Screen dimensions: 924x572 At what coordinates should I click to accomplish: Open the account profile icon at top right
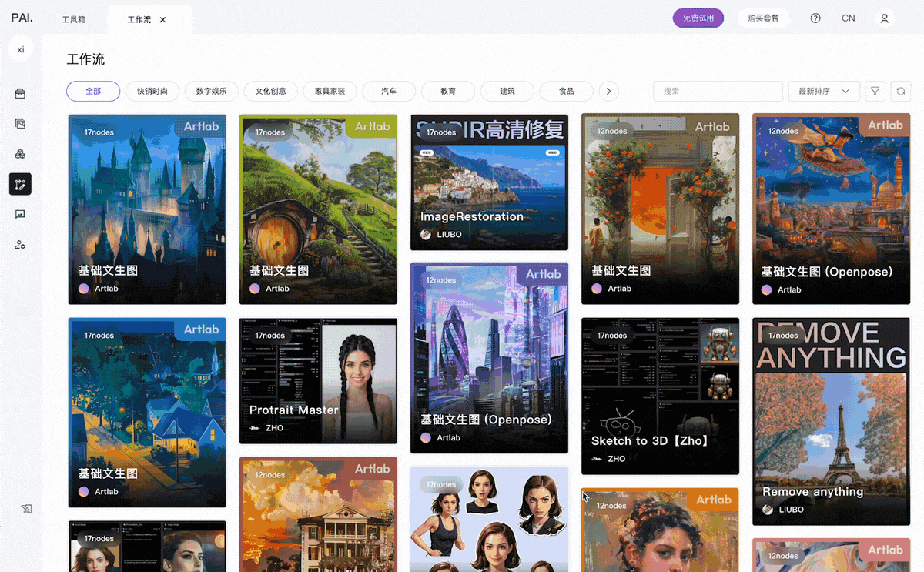(x=885, y=18)
